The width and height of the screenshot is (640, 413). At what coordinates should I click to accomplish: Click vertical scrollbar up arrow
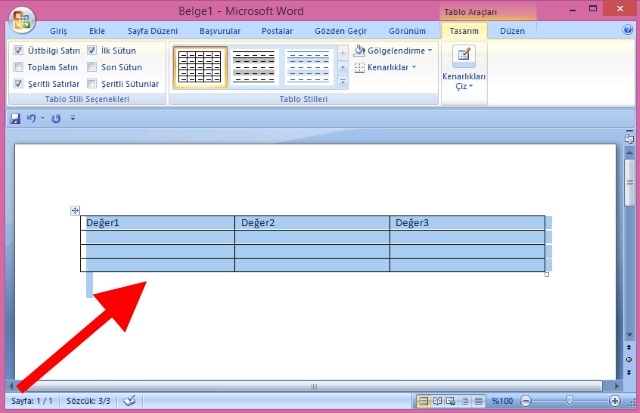(x=630, y=153)
